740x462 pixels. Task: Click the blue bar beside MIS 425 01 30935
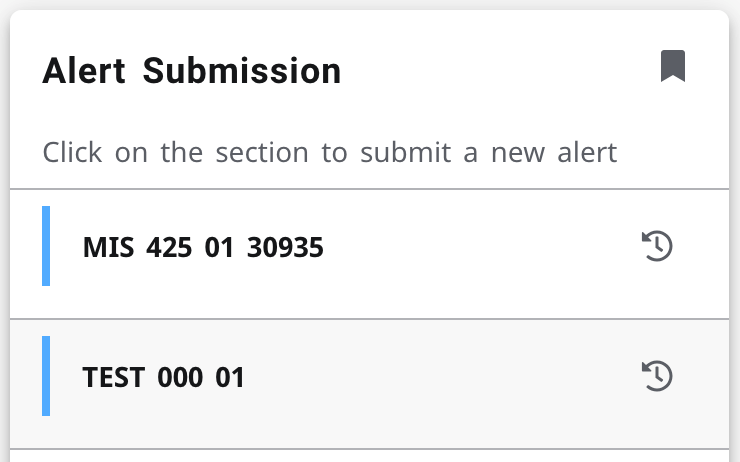click(x=46, y=246)
